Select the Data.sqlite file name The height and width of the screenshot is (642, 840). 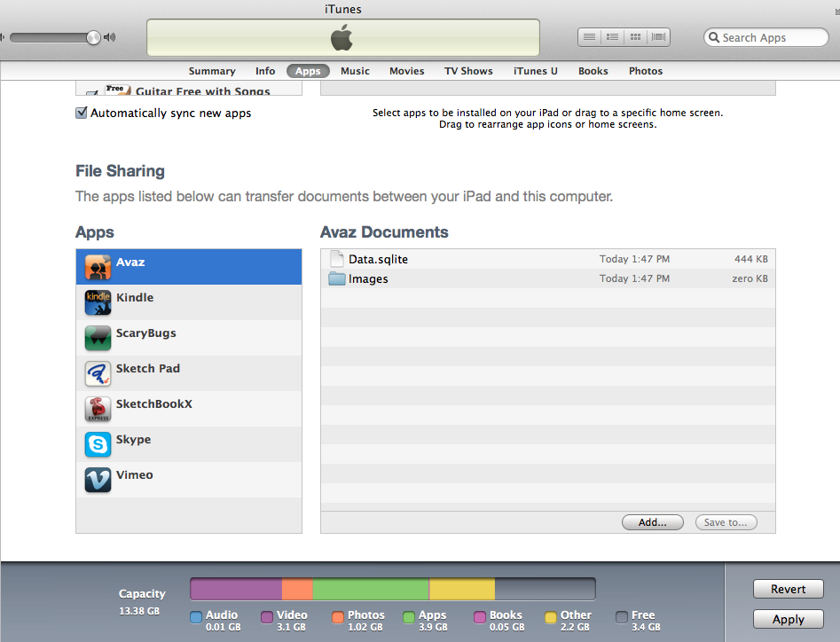[378, 259]
